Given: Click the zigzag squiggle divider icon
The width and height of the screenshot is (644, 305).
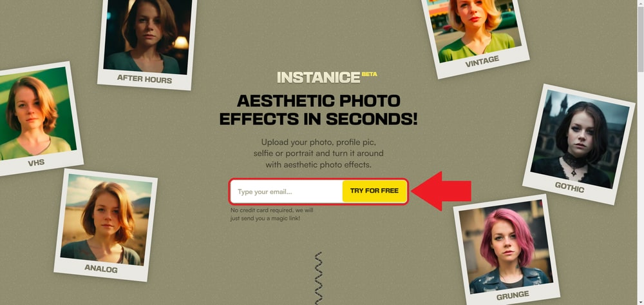Looking at the screenshot, I should [x=318, y=279].
